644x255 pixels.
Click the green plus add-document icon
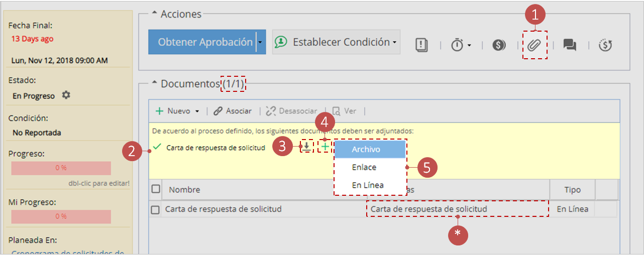(325, 147)
